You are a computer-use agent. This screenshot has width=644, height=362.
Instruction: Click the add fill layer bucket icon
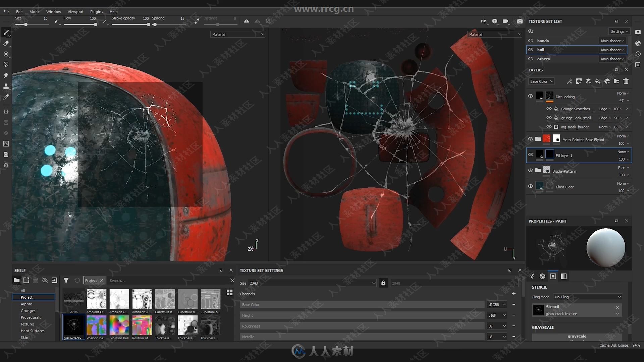point(597,81)
